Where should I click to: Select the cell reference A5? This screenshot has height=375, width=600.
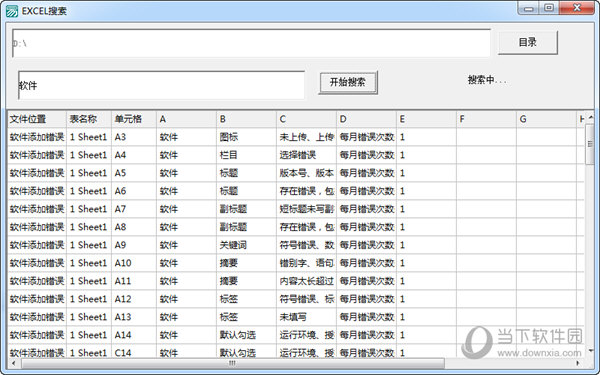pyautogui.click(x=134, y=173)
